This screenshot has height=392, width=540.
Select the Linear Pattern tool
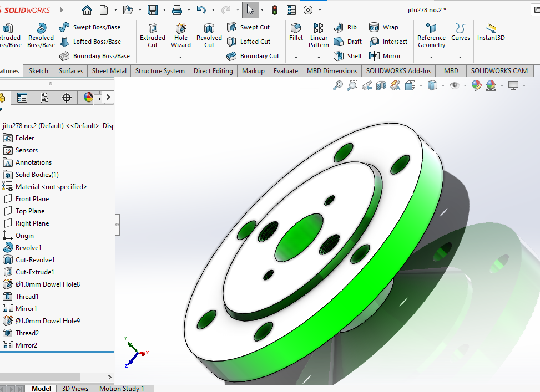tap(319, 35)
